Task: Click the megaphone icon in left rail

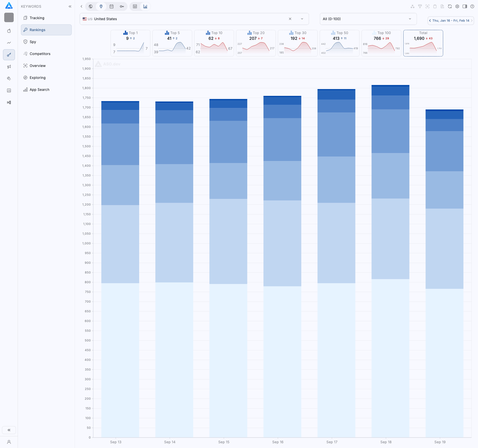Action: 9,67
